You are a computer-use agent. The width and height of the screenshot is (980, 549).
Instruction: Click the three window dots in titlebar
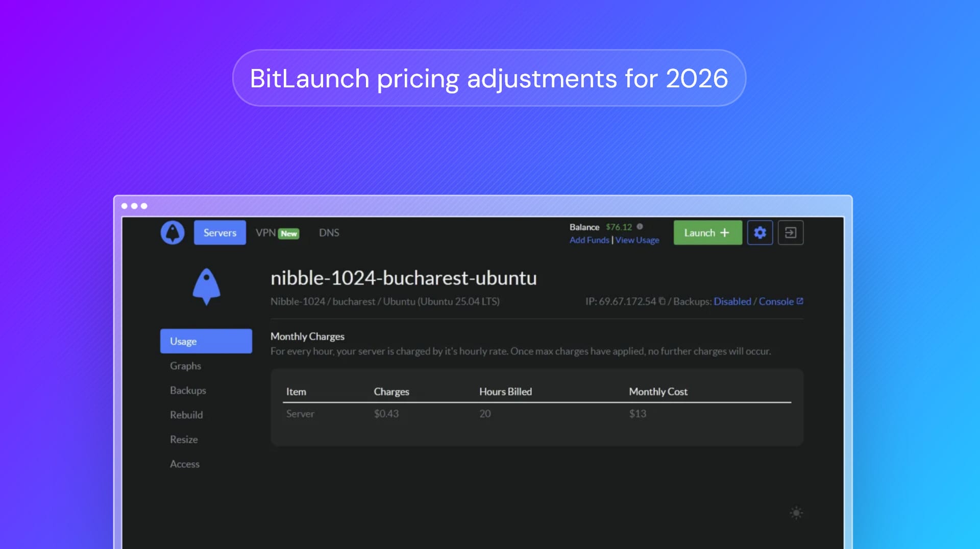point(134,206)
